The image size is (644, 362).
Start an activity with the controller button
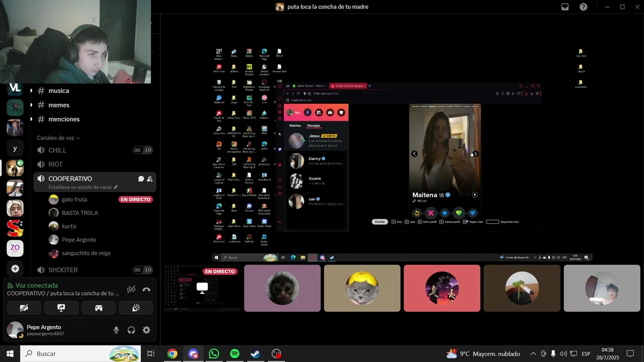(x=99, y=308)
